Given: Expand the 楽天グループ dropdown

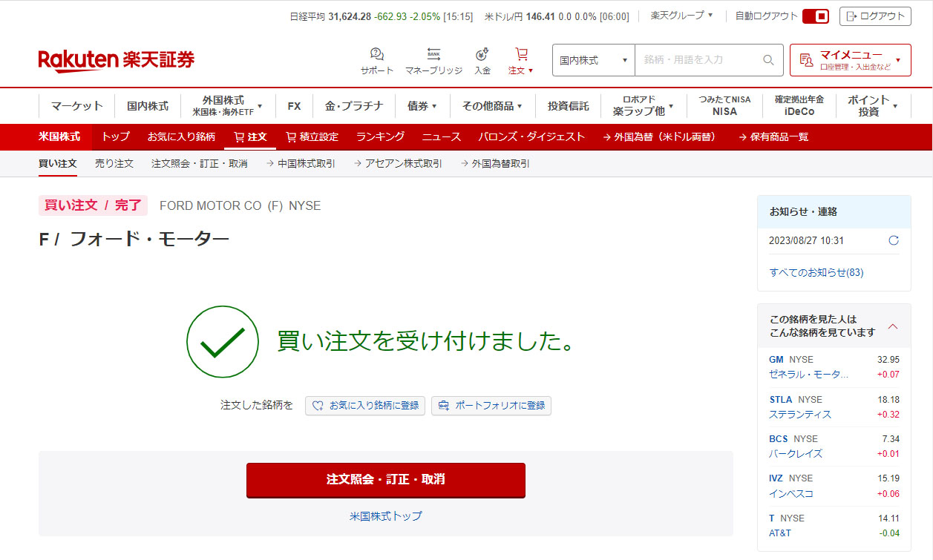Looking at the screenshot, I should pos(681,16).
